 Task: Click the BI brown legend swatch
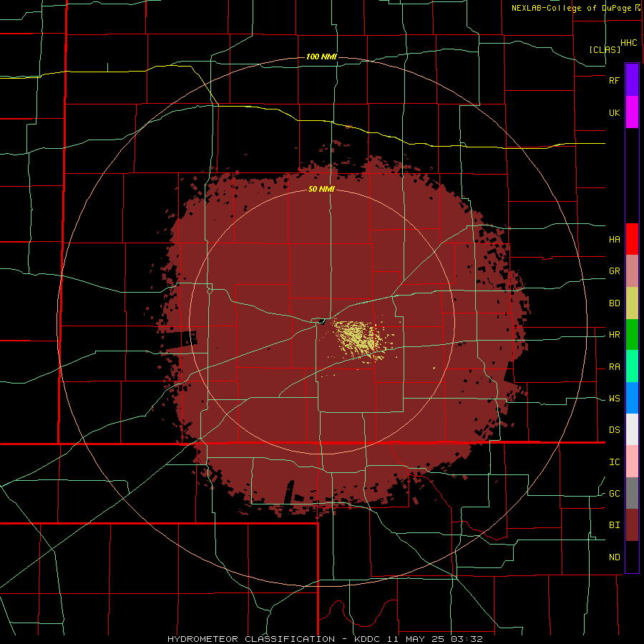click(632, 525)
